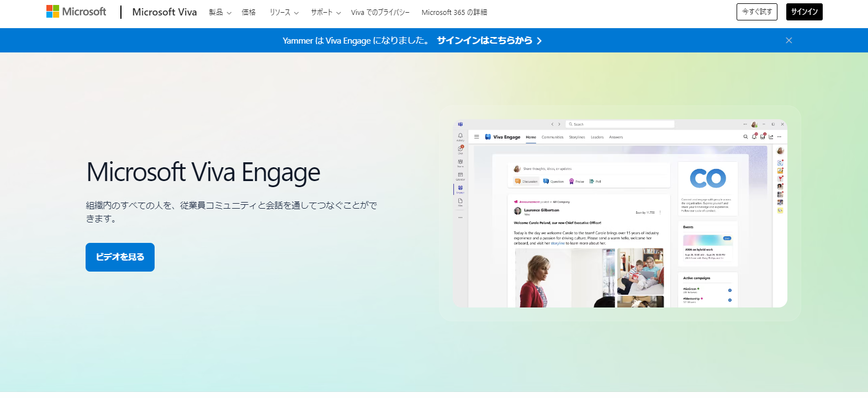Screen dimensions: 868x398
Task: Click the Poll post type in preview
Action: [x=595, y=181]
